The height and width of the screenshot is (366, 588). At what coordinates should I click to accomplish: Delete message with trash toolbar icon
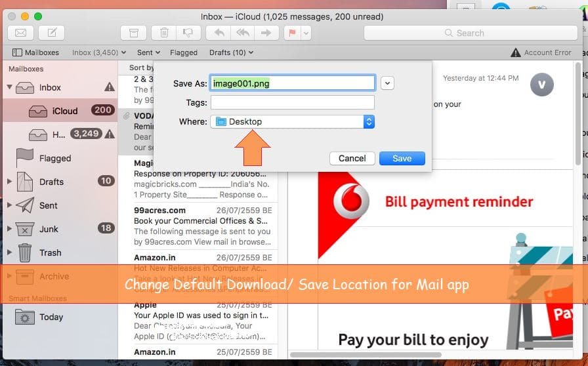click(x=164, y=33)
